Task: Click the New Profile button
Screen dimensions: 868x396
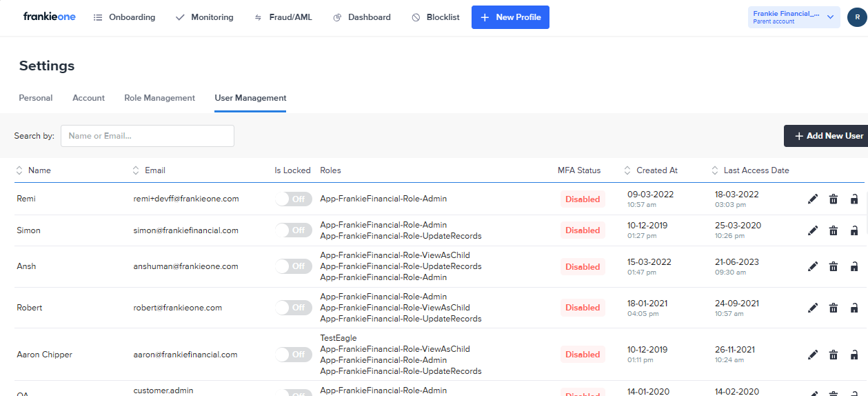Action: point(510,17)
